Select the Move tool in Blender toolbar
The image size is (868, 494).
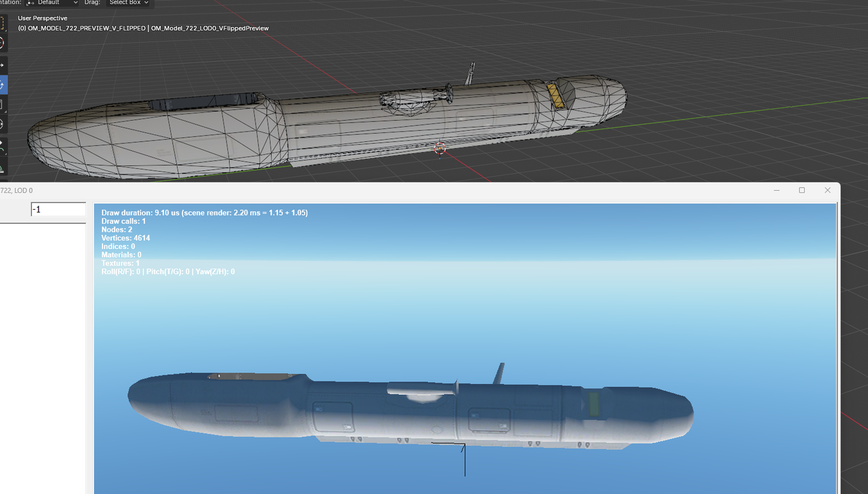(2, 65)
